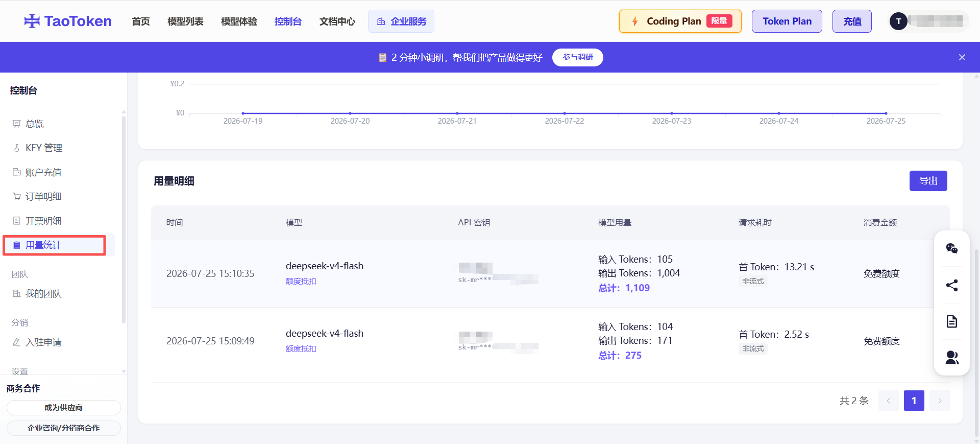Click 成为供应商 button

[x=63, y=408]
